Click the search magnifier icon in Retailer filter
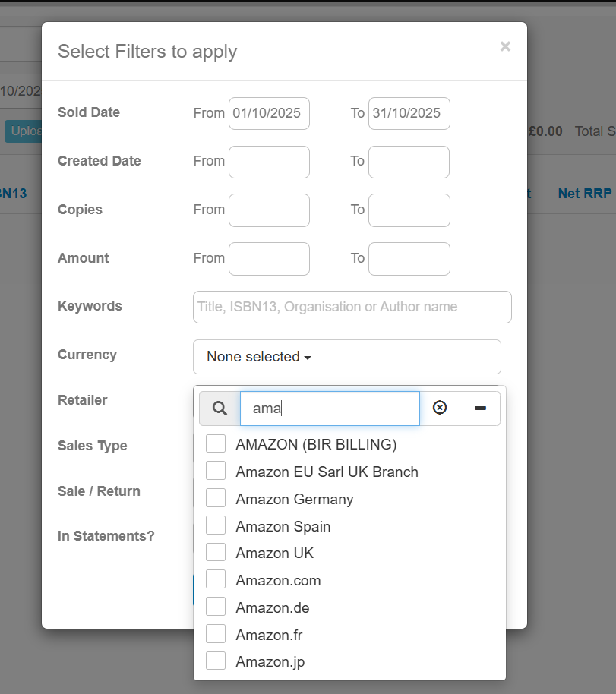The height and width of the screenshot is (694, 616). pyautogui.click(x=220, y=409)
